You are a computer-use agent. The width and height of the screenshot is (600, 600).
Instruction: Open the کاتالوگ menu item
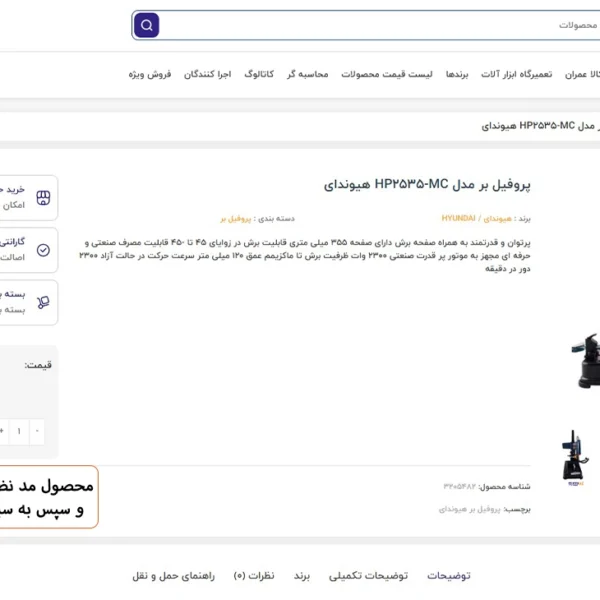tap(259, 74)
